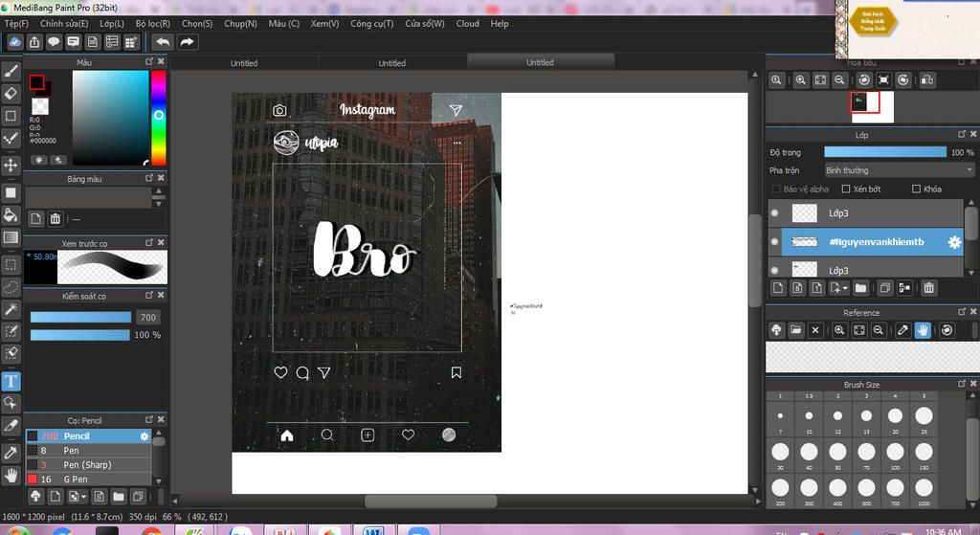980x535 pixels.
Task: Hide the lower Lớp3 layer
Action: pyautogui.click(x=775, y=270)
